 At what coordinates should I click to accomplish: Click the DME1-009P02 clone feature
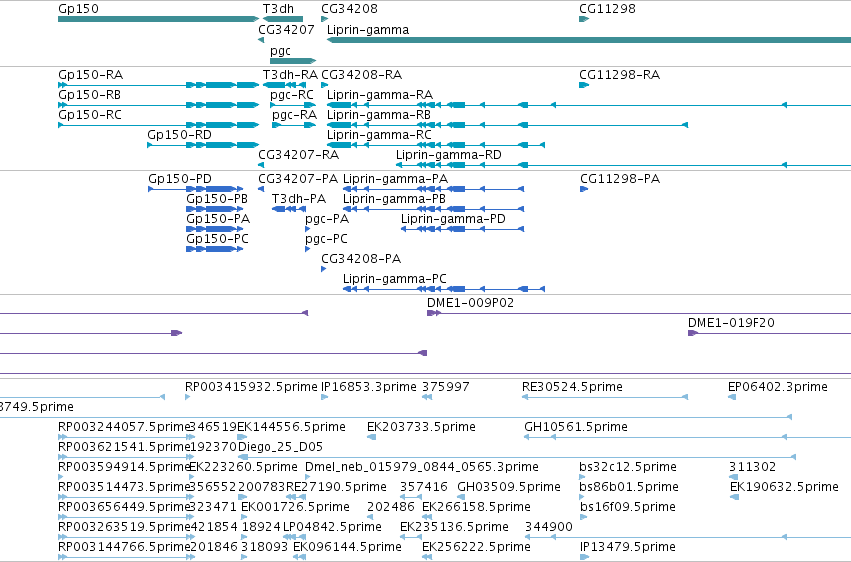pyautogui.click(x=639, y=313)
